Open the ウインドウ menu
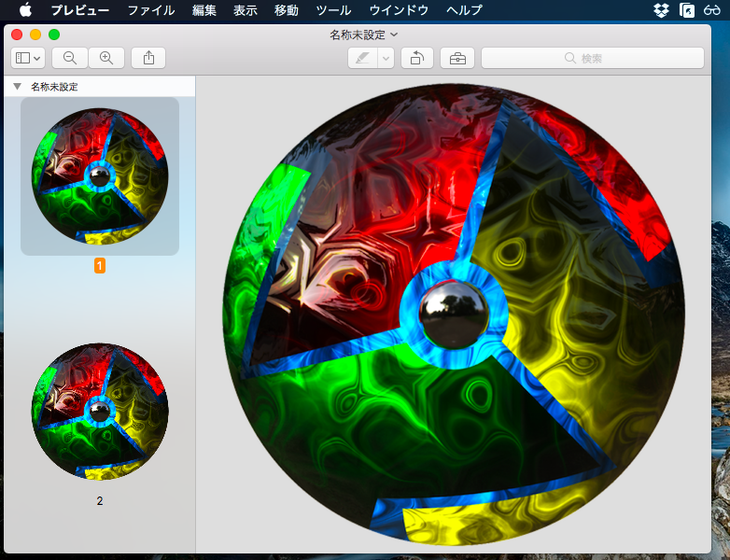This screenshot has width=730, height=560. point(399,9)
